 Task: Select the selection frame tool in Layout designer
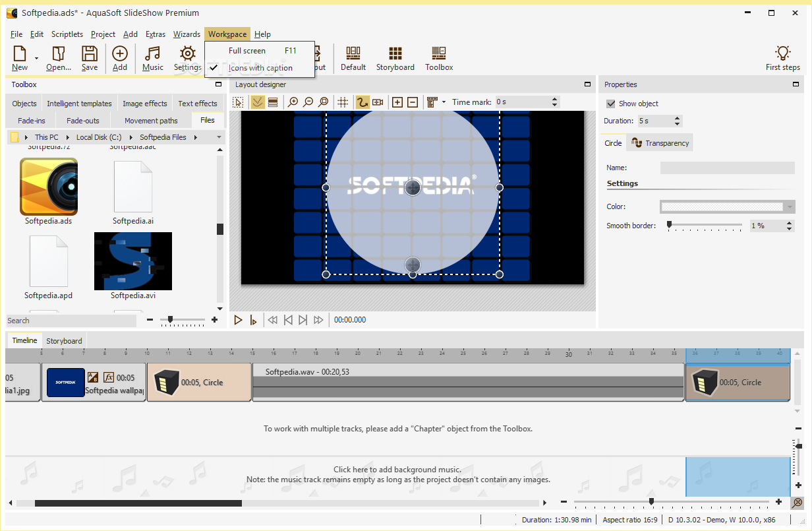click(239, 102)
